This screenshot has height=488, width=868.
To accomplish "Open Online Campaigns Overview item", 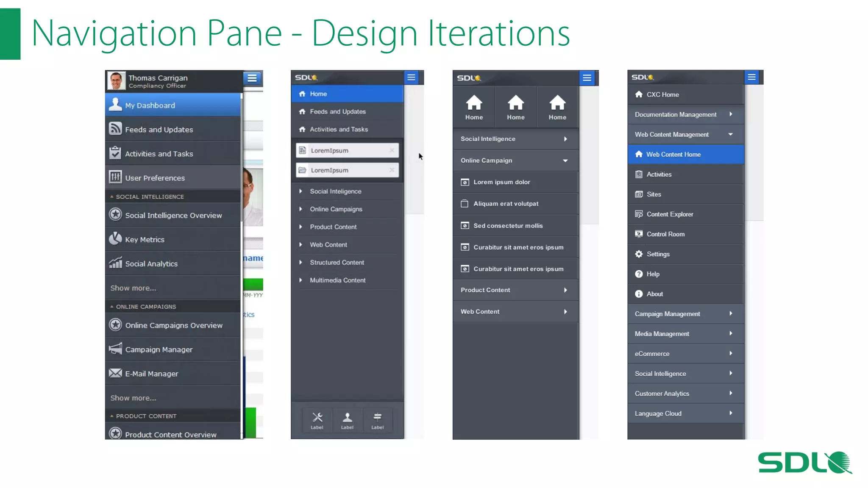I will (173, 325).
